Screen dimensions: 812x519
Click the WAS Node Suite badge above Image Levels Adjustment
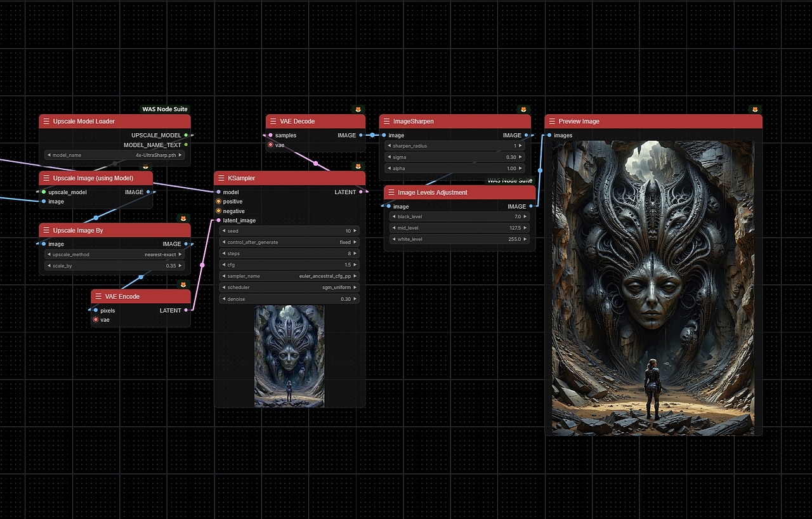[510, 181]
